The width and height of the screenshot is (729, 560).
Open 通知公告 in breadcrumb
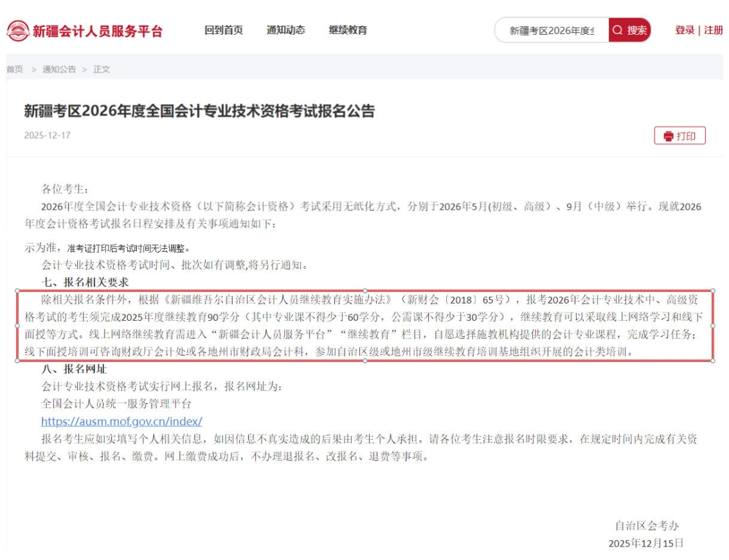59,69
